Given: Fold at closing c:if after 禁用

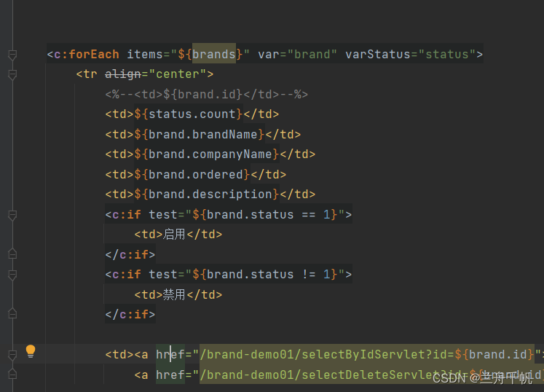Looking at the screenshot, I should pyautogui.click(x=12, y=314).
